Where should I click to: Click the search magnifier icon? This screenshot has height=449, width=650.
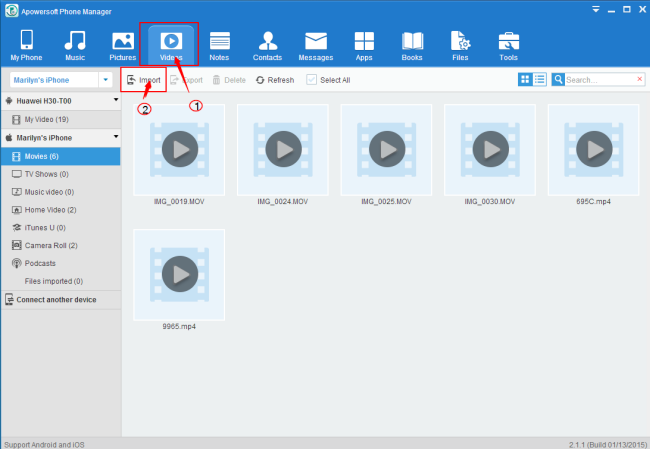558,79
